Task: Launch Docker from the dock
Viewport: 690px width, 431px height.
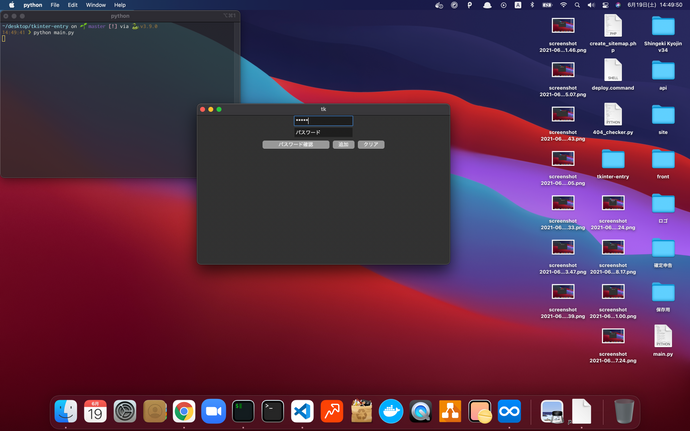Action: [x=391, y=411]
